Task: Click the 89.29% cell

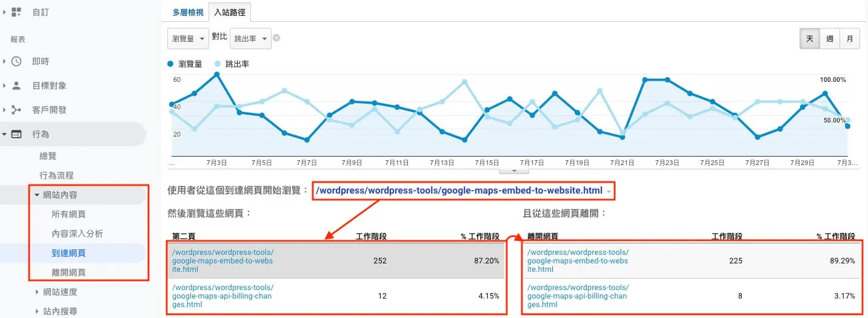Action: click(x=843, y=261)
